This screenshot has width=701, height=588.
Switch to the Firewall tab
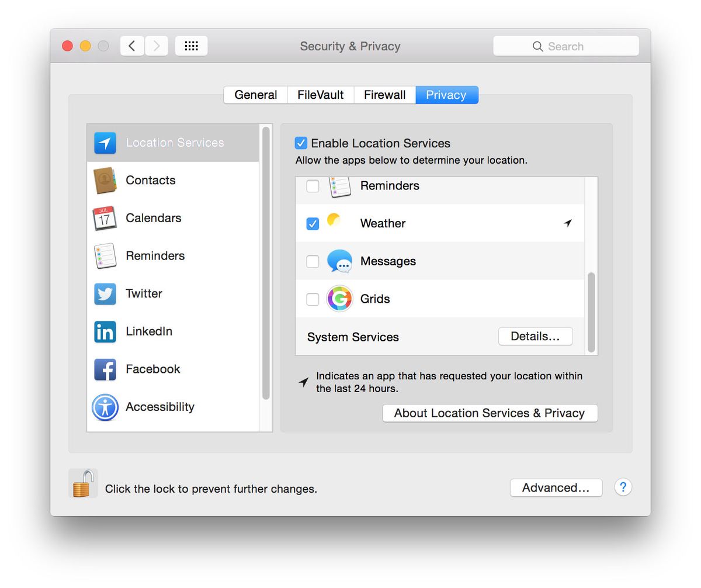[x=384, y=94]
